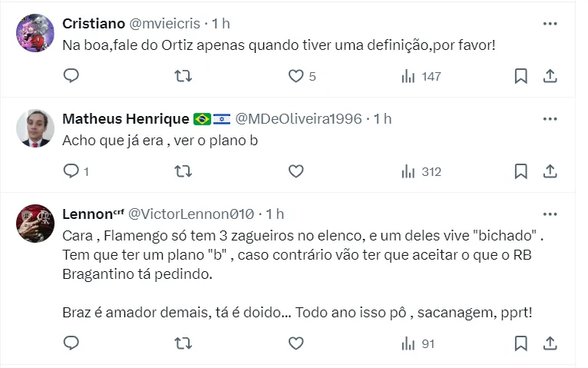This screenshot has height=368, width=588.
Task: Like Matheus Henrique's tweet
Action: click(x=296, y=171)
